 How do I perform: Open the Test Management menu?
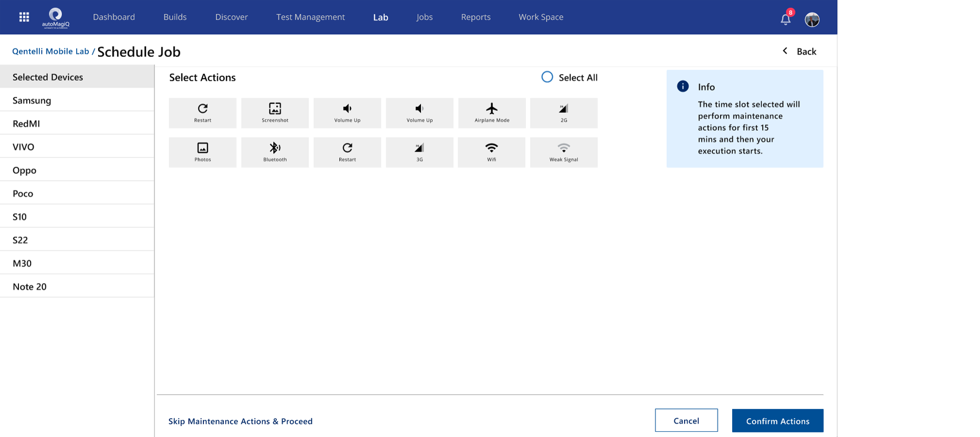click(x=311, y=17)
